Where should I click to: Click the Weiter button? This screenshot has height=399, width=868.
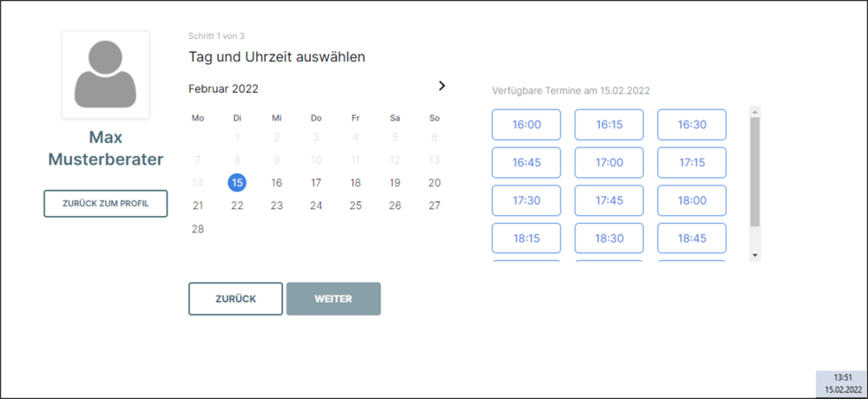tap(333, 299)
